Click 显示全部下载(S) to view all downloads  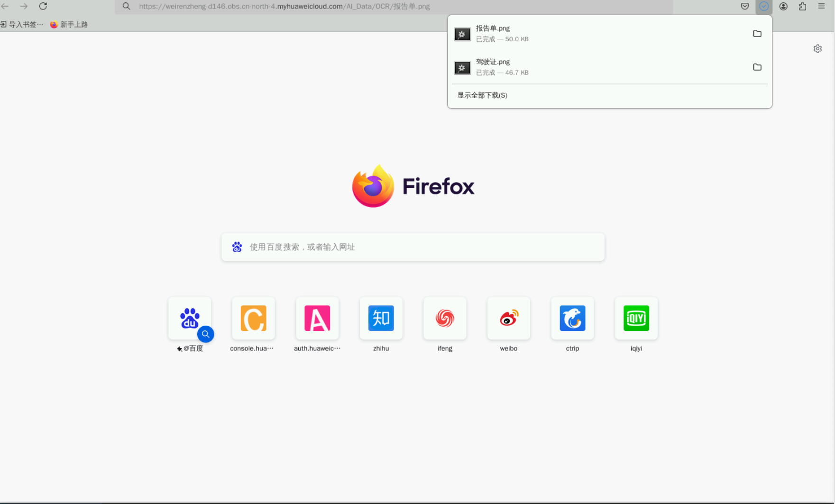click(482, 95)
